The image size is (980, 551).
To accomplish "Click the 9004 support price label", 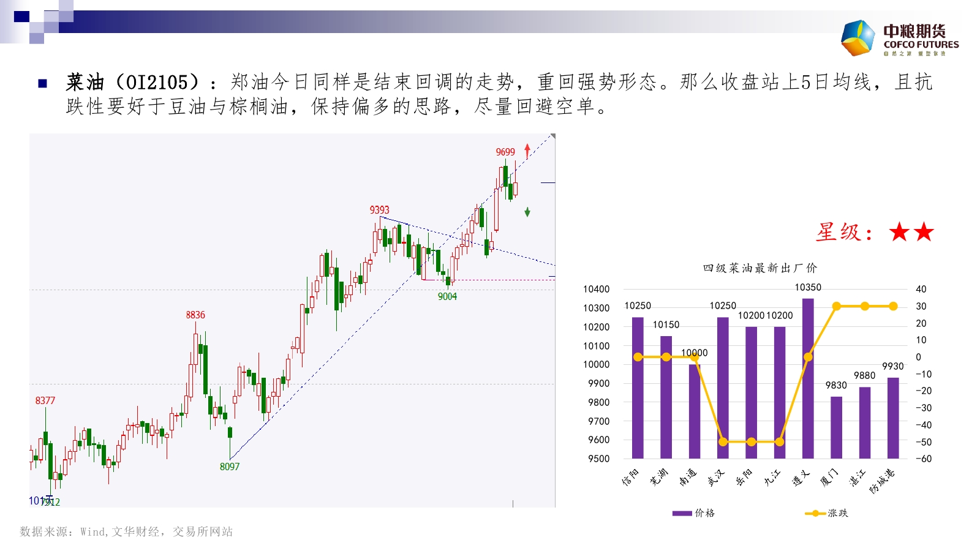I will [x=447, y=296].
